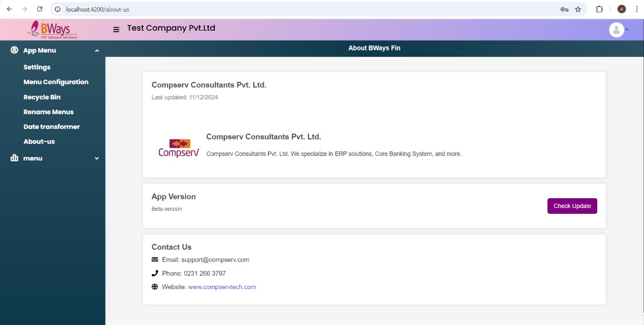The height and width of the screenshot is (325, 644).
Task: Expand the menu section chevron
Action: (97, 158)
